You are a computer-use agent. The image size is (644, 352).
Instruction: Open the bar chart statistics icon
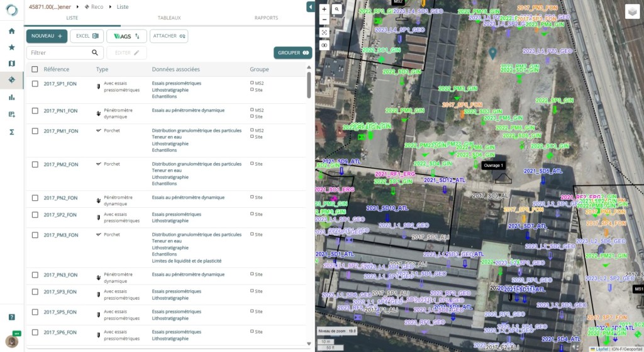pyautogui.click(x=11, y=97)
